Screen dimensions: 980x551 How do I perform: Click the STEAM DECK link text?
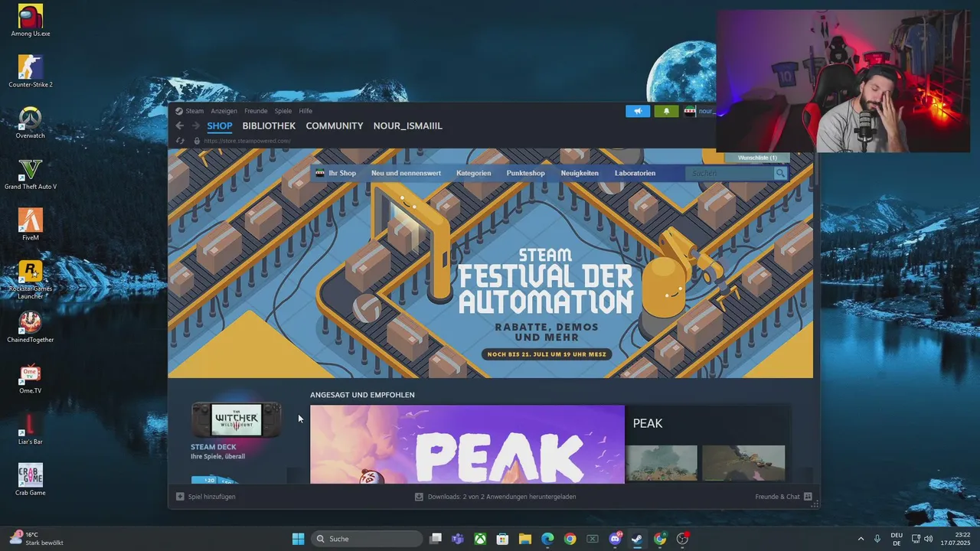coord(214,447)
